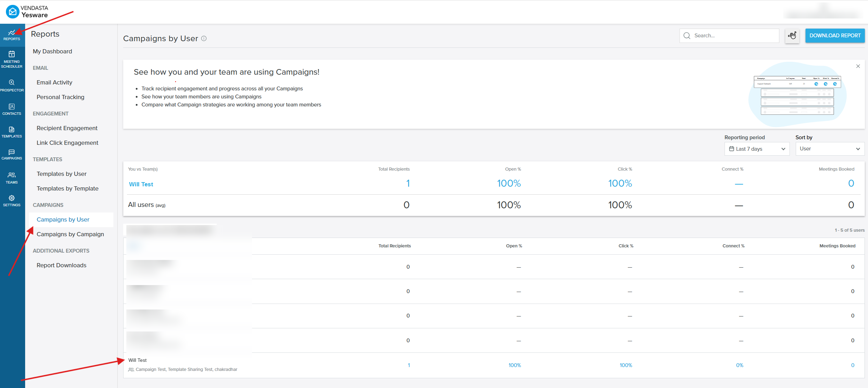Open the Reports section in sidebar
This screenshot has height=388, width=868.
12,35
